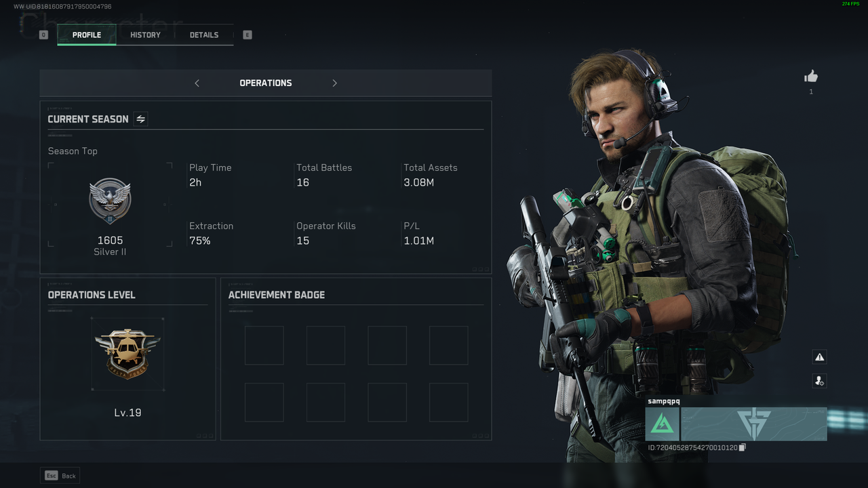Select the Profile tab
868x488 pixels.
(x=87, y=35)
